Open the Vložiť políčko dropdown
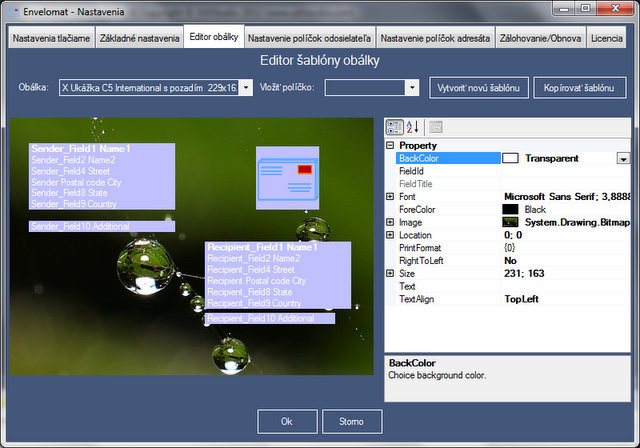640x448 pixels. point(412,88)
